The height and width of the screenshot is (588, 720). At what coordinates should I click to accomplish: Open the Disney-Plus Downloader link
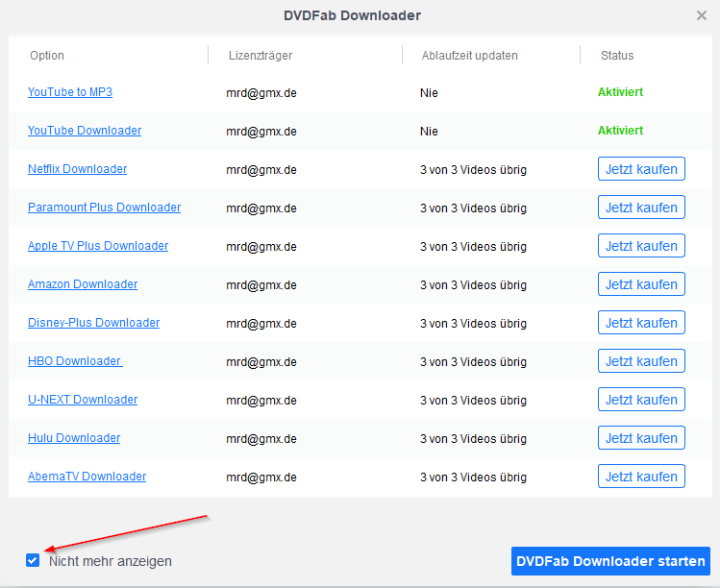93,323
